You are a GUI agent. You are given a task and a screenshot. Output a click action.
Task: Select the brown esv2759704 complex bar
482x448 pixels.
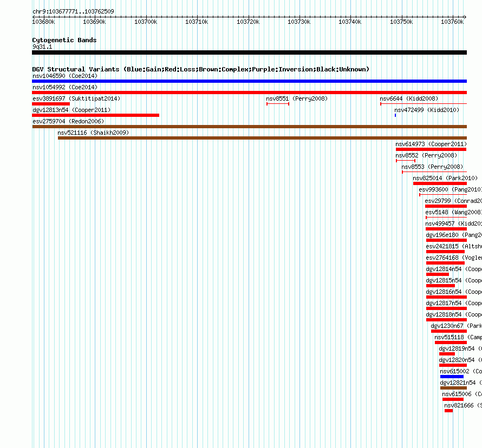[249, 127]
